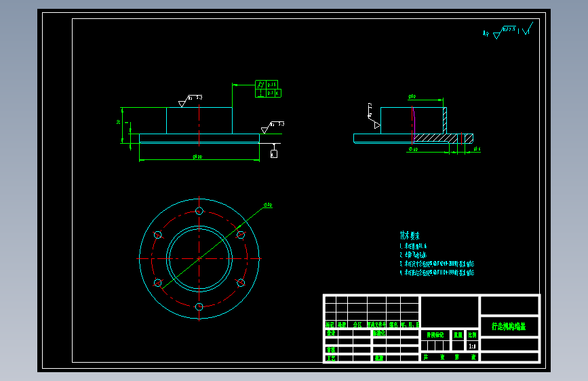588x381 pixels.
Task: Select the 设计 row label in title block
Action: click(x=331, y=333)
